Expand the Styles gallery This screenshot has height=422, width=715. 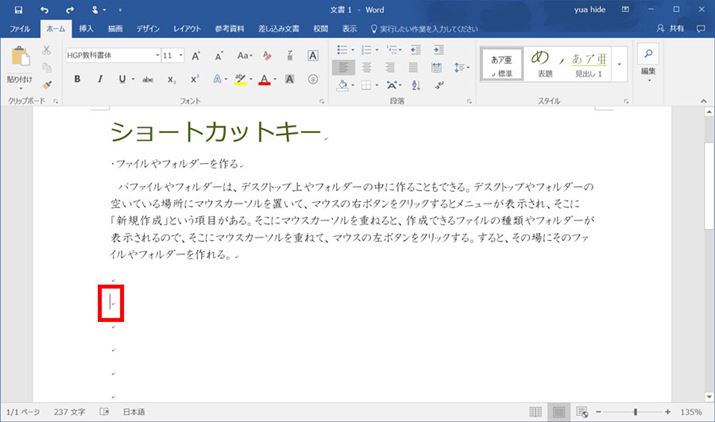(620, 65)
